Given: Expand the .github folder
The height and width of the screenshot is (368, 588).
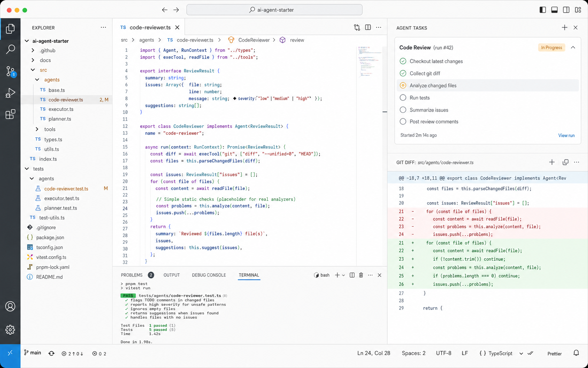Looking at the screenshot, I should pos(33,50).
